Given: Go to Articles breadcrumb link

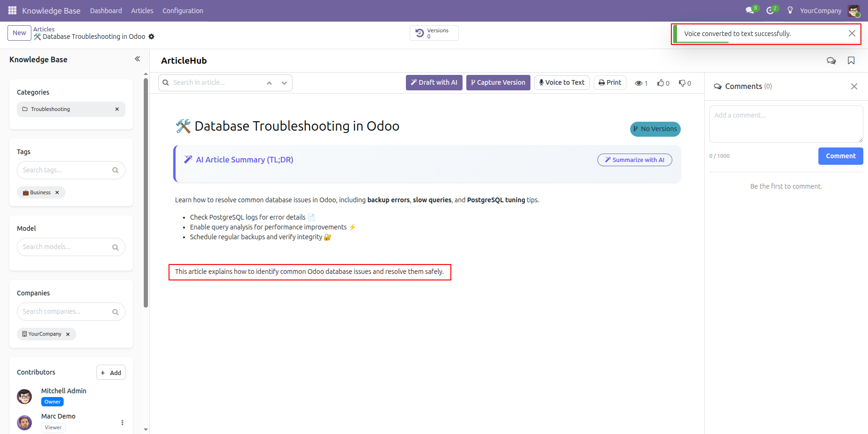Looking at the screenshot, I should 44,29.
